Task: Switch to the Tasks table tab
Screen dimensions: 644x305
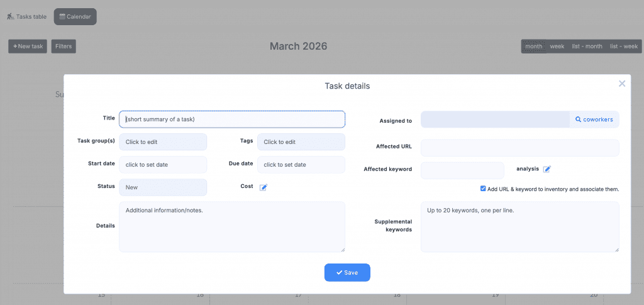Action: [27, 16]
